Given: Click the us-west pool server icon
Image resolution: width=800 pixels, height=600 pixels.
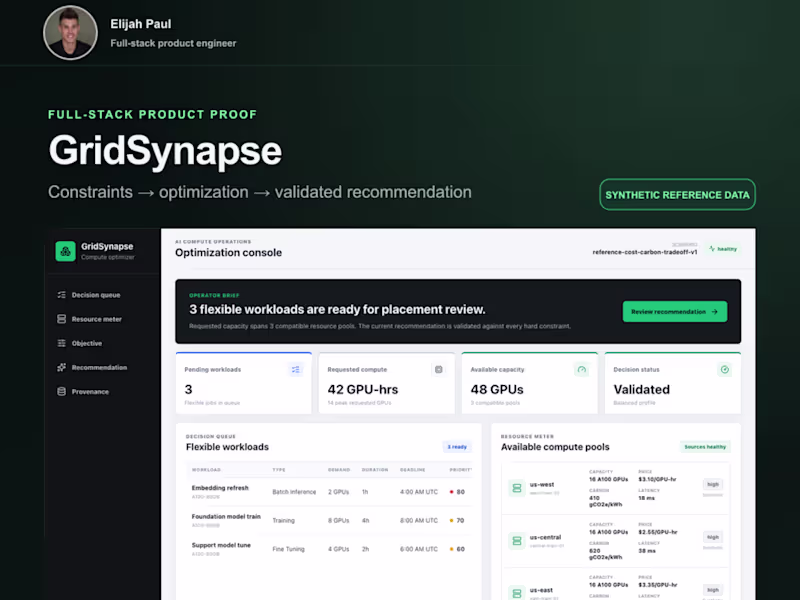Looking at the screenshot, I should coord(517,488).
